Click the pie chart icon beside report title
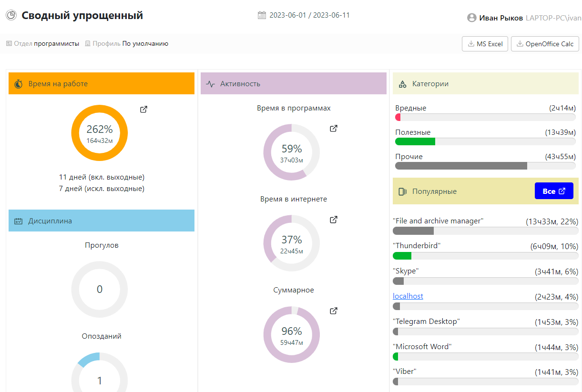Screen dimensions: 582x392 click(11, 15)
